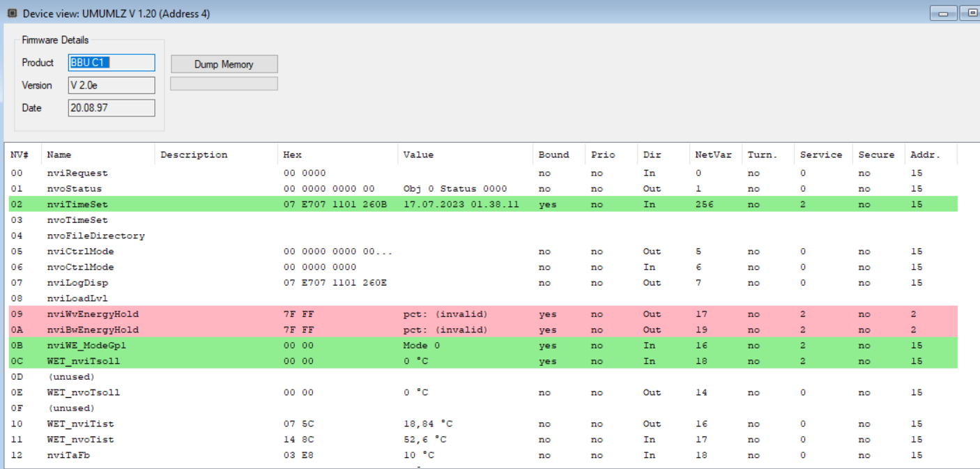This screenshot has height=469, width=980.
Task: Select the nvoCtrlMode row
Action: [482, 267]
